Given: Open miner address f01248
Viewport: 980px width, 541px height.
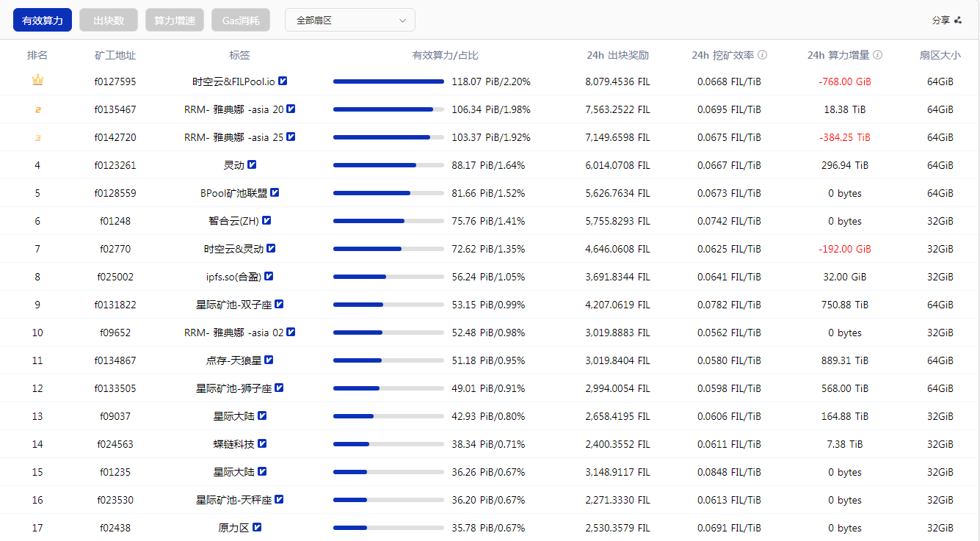Looking at the screenshot, I should coord(115,221).
